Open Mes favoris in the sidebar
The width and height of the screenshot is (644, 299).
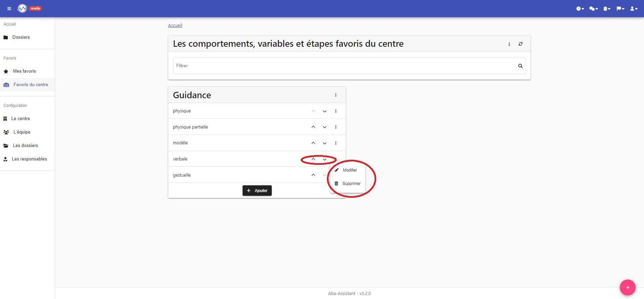pyautogui.click(x=27, y=71)
